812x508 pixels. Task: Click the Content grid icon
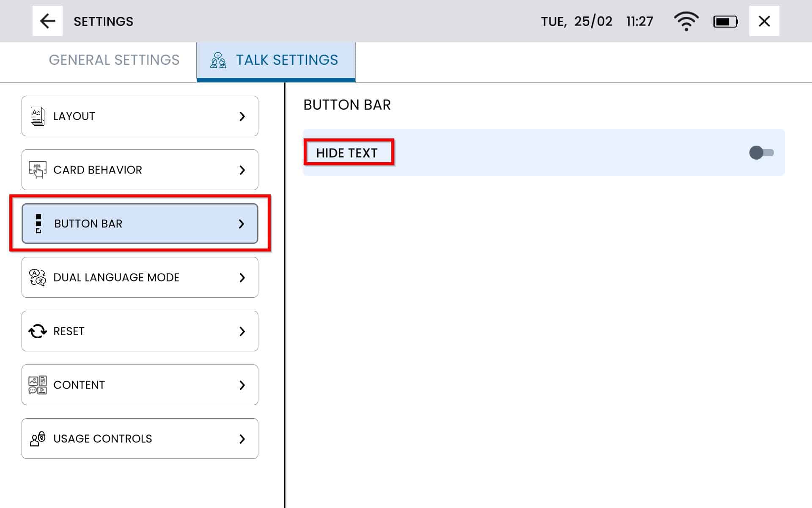click(x=38, y=385)
